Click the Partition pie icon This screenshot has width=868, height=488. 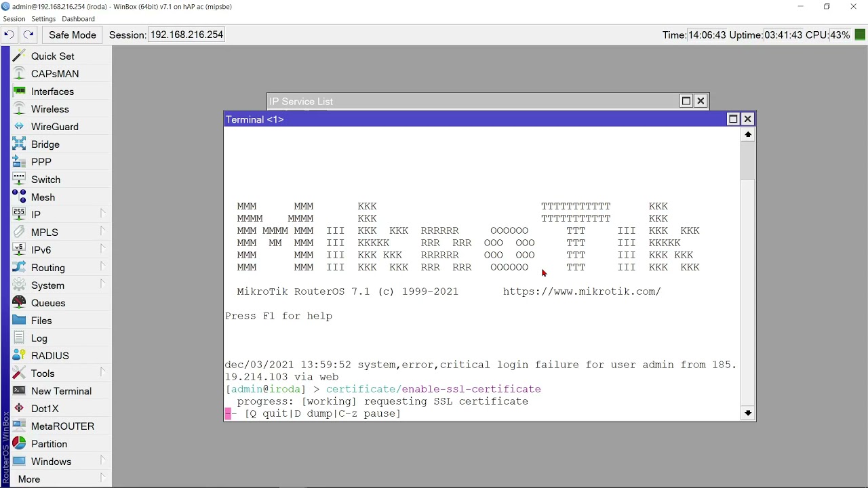click(19, 444)
